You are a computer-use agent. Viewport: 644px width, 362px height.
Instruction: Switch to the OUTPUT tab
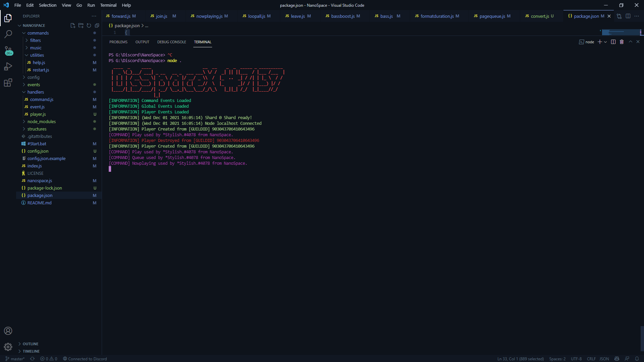click(x=142, y=42)
